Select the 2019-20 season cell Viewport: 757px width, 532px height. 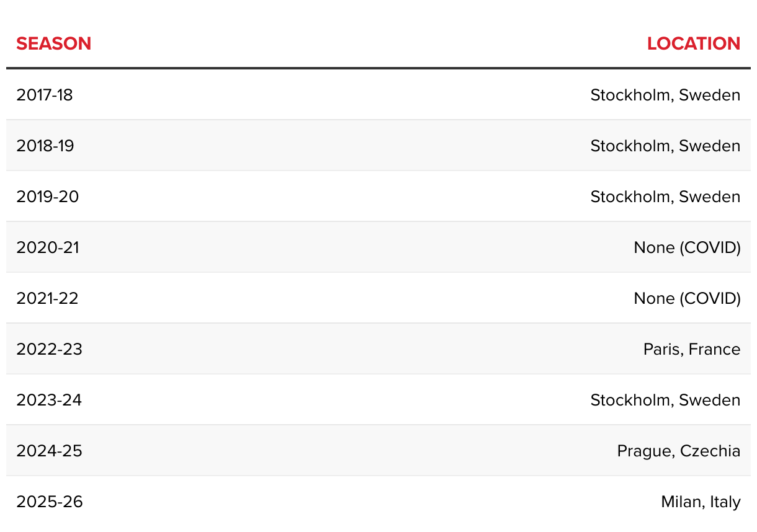point(48,197)
